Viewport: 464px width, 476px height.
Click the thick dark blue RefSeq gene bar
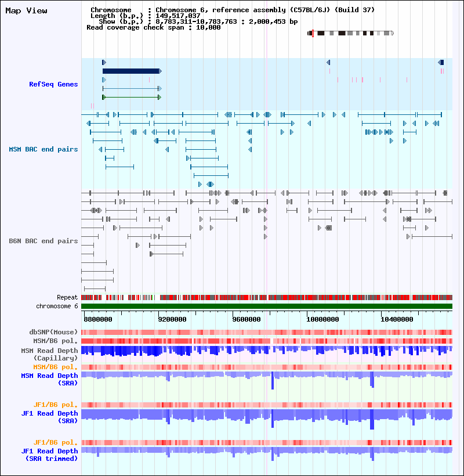click(x=131, y=71)
